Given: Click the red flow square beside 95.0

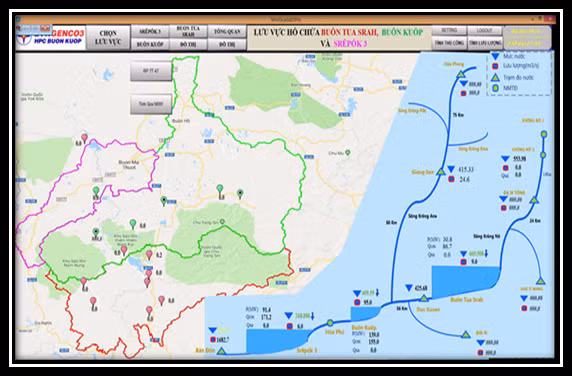Looking at the screenshot, I should click(x=357, y=302).
